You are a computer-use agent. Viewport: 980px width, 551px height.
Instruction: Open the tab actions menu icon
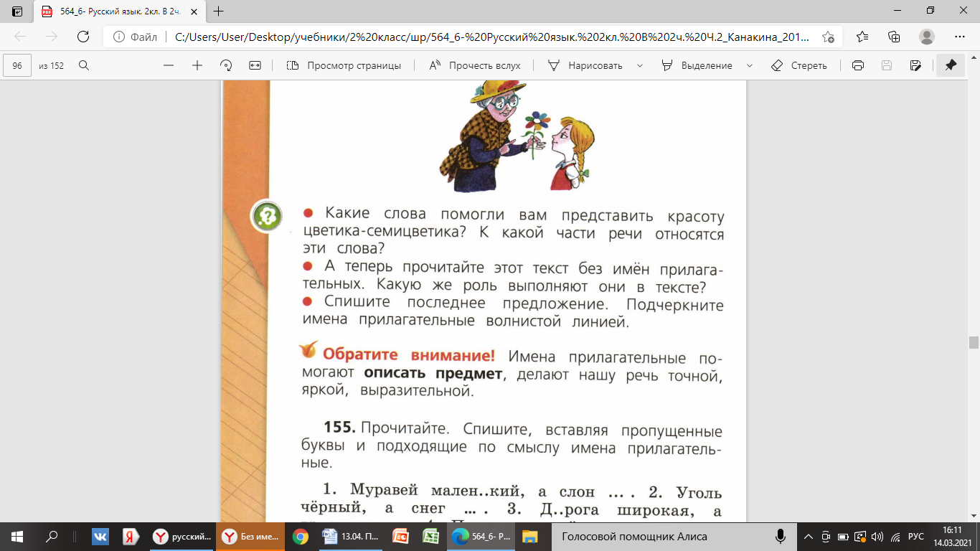[x=17, y=11]
